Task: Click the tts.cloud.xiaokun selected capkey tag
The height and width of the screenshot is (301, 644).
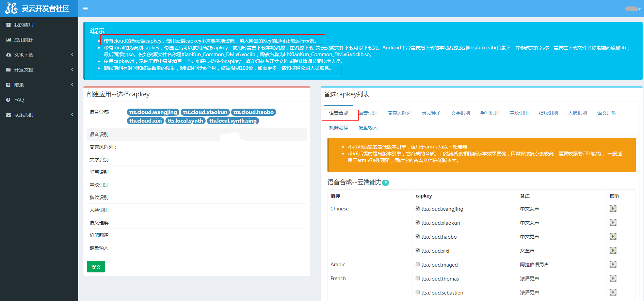Action: tap(205, 112)
